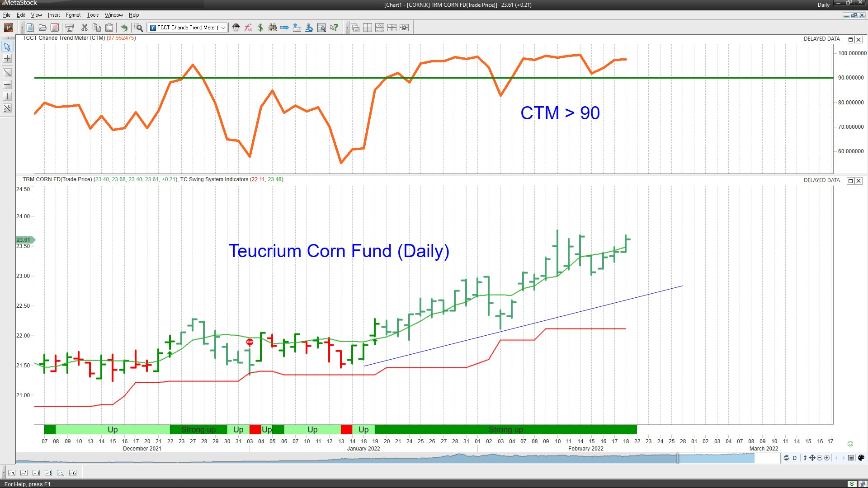Open the chart options gear layout icon
Screen dimensions: 868x488
tap(404, 28)
